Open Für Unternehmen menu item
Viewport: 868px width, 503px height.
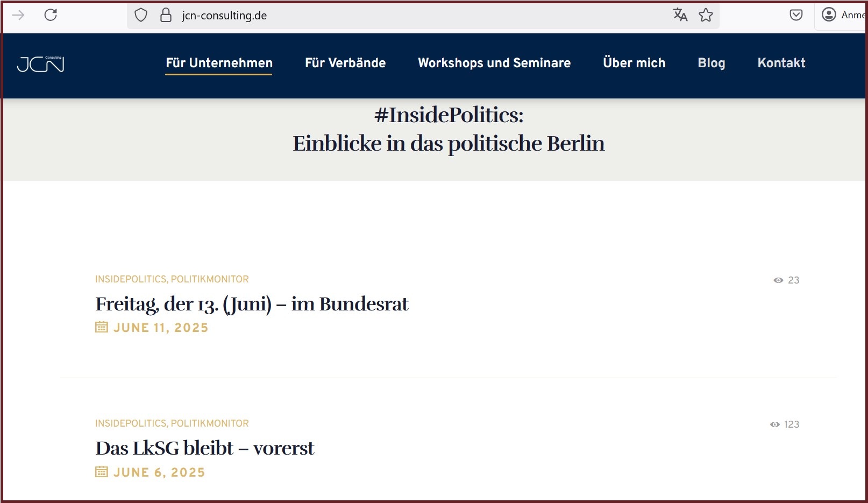(x=219, y=63)
